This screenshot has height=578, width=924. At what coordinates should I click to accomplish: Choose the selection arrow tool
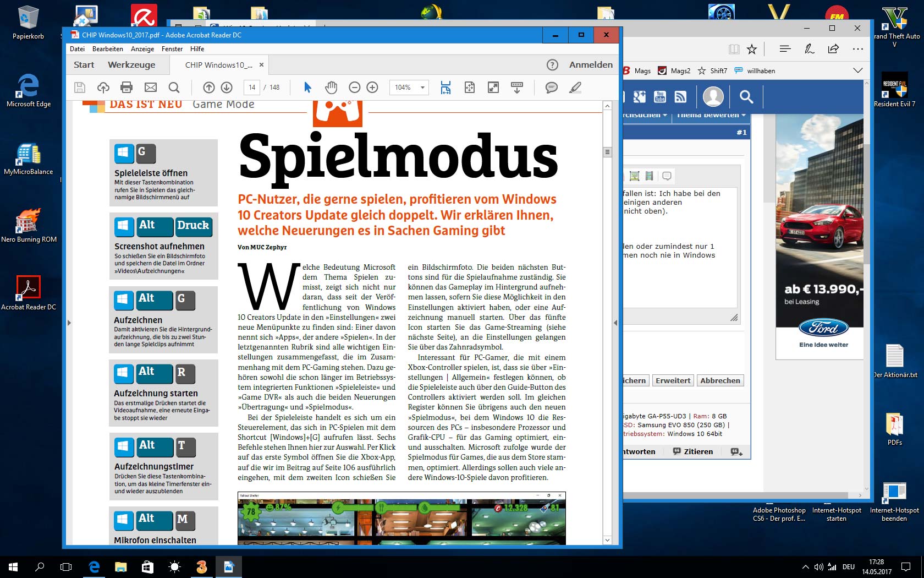coord(307,88)
